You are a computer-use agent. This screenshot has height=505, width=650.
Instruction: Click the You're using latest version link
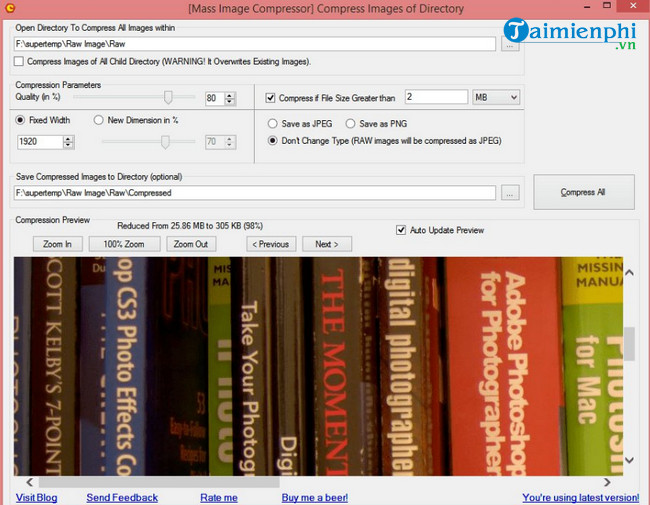click(x=580, y=498)
